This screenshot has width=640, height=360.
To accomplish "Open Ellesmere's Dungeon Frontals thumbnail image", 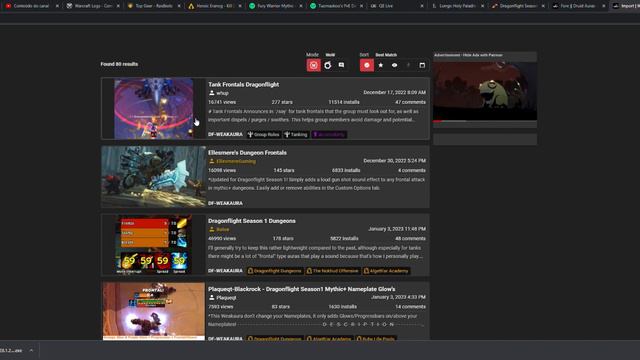I will [x=153, y=177].
